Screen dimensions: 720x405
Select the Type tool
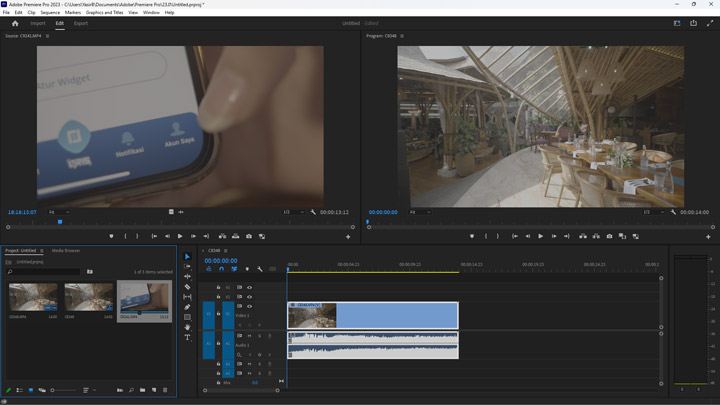(x=187, y=337)
